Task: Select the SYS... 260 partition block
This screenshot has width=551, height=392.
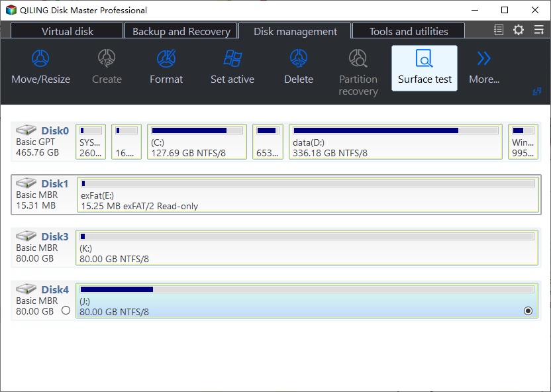Action: [91, 142]
